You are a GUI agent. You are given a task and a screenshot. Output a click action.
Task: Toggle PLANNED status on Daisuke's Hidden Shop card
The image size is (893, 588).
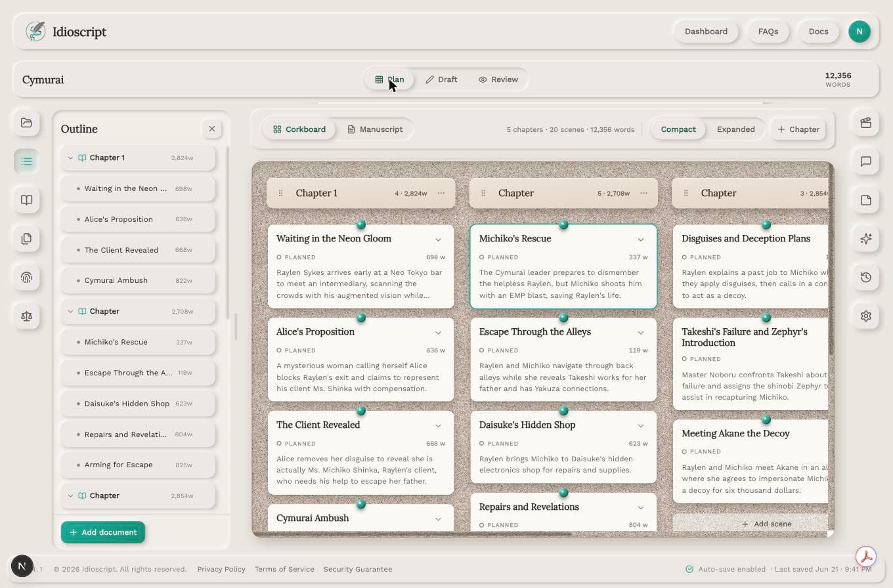(499, 444)
